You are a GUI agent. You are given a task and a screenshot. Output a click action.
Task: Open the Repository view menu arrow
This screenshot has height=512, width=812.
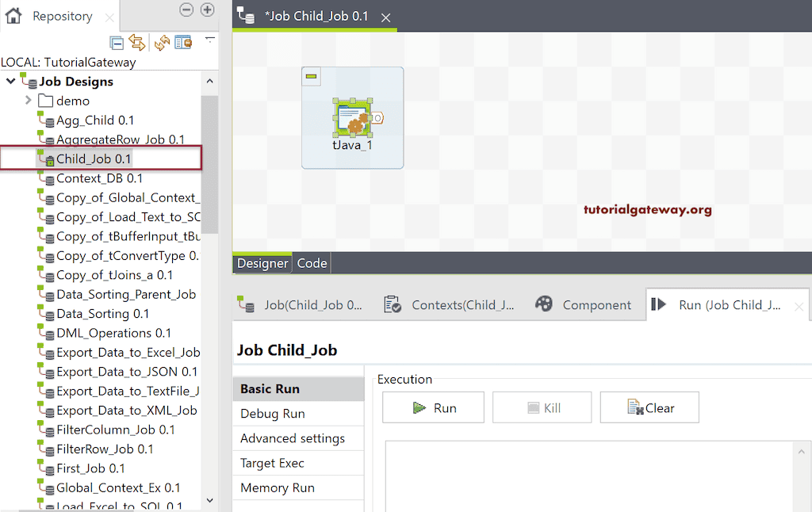209,40
